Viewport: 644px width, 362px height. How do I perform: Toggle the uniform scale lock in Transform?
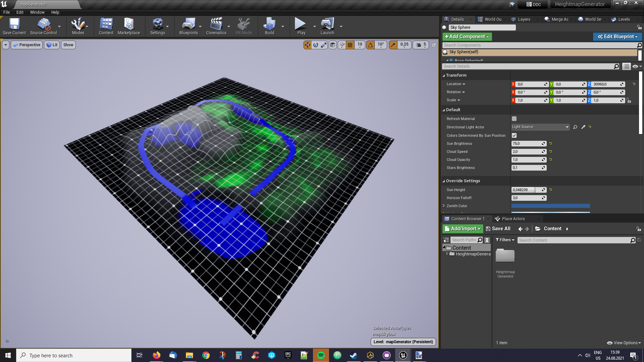tap(629, 100)
